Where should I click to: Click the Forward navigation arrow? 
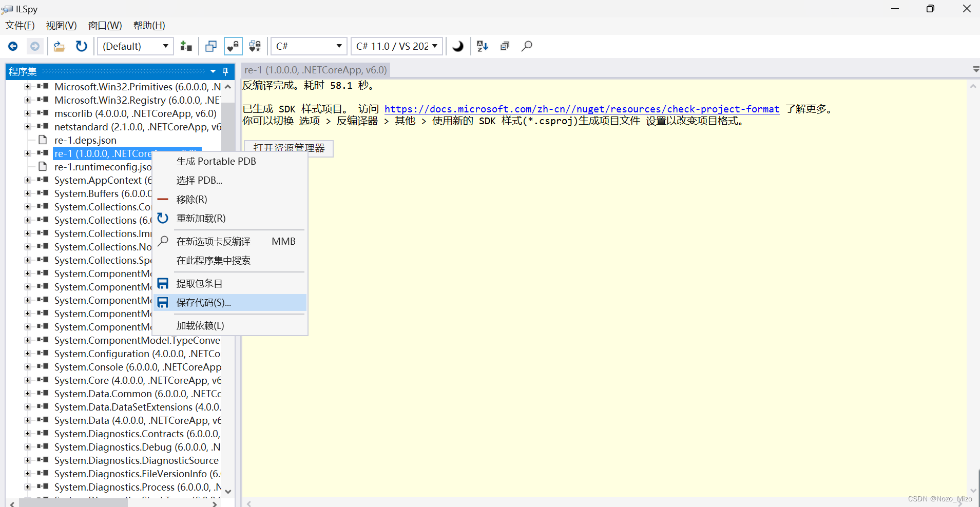[x=34, y=46]
